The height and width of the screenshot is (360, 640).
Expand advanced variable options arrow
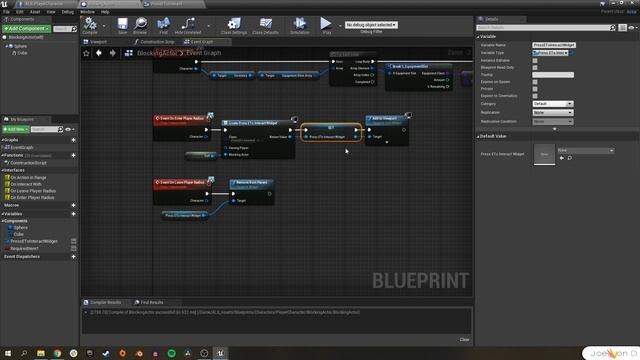click(x=554, y=129)
